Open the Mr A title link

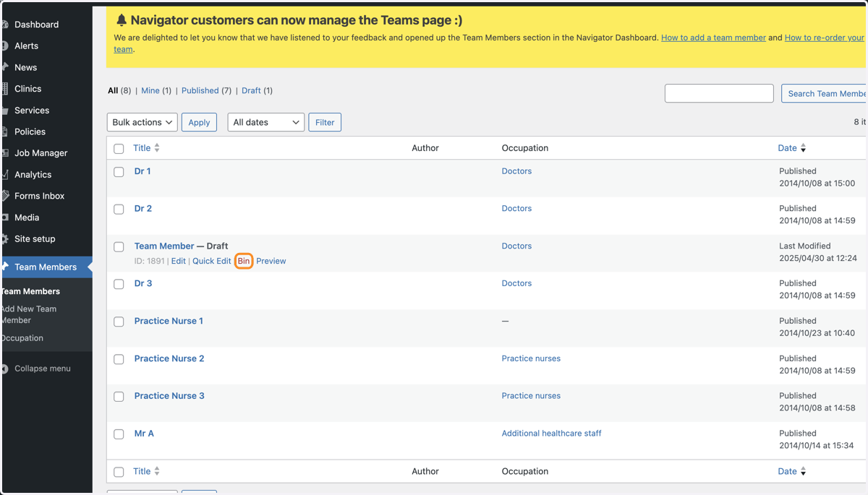point(144,434)
